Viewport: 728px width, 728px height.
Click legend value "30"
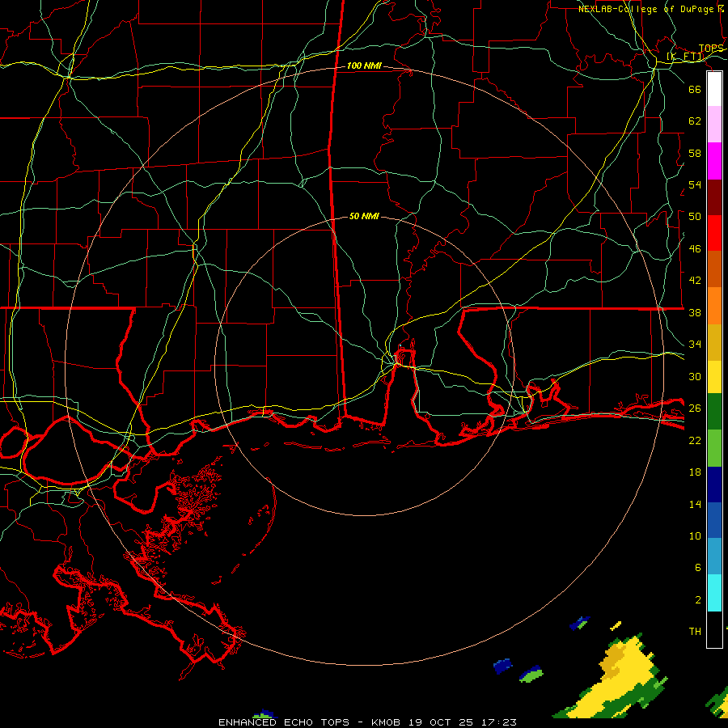(x=695, y=376)
